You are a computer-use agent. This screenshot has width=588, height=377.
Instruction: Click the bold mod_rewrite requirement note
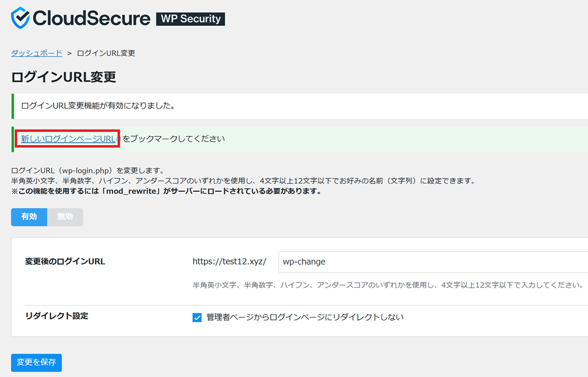[166, 191]
